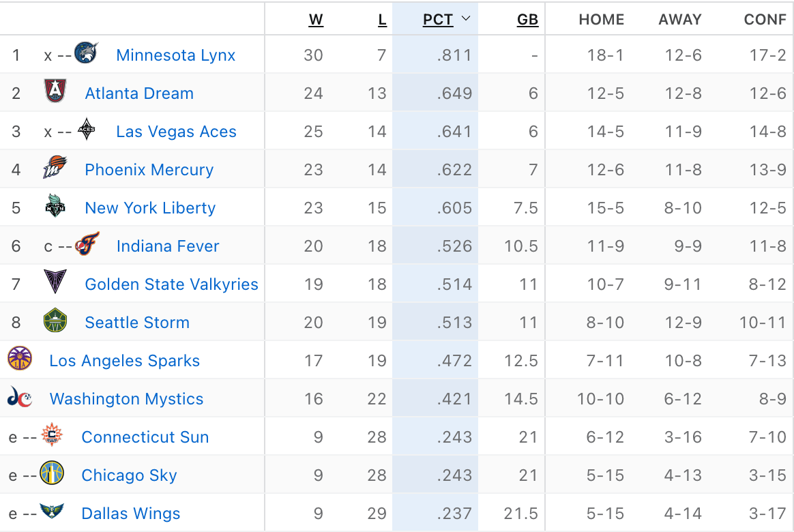Screen dimensions: 794x532
Task: Open the Seattle Storm team link
Action: [x=137, y=323]
